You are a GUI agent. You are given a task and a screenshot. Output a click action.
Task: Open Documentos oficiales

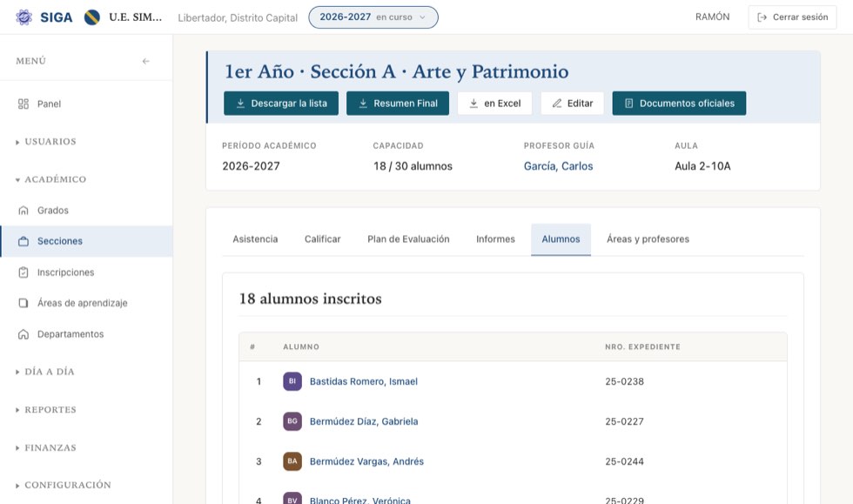[680, 104]
